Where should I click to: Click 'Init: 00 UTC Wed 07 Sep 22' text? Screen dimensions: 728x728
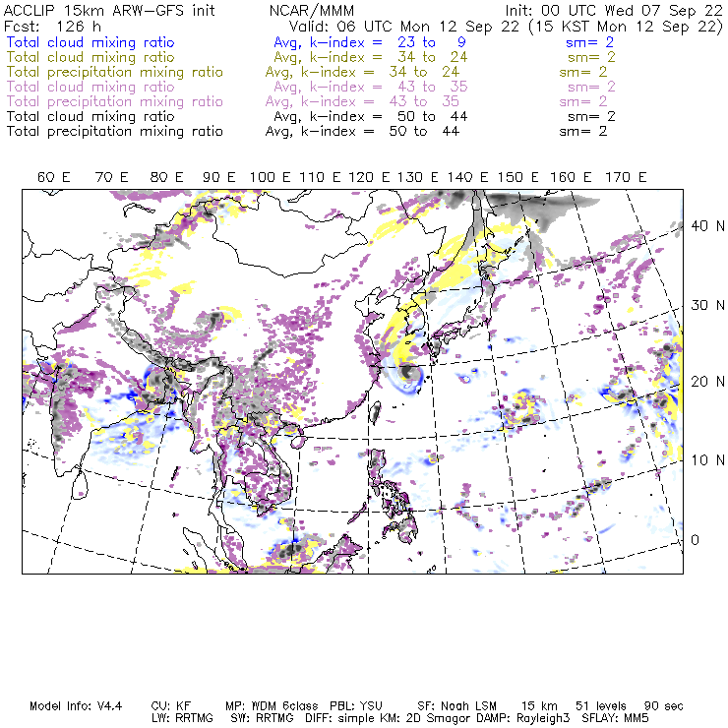coord(614,10)
